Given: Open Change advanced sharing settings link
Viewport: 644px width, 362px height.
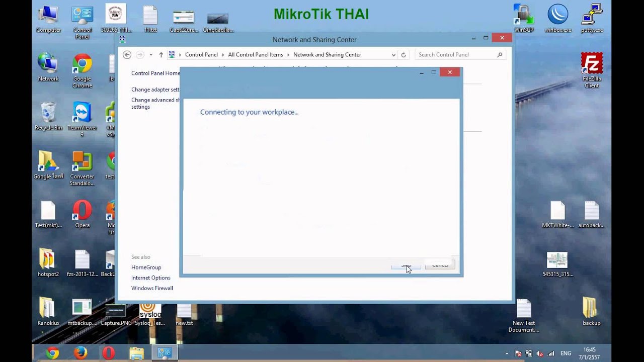Looking at the screenshot, I should point(155,104).
